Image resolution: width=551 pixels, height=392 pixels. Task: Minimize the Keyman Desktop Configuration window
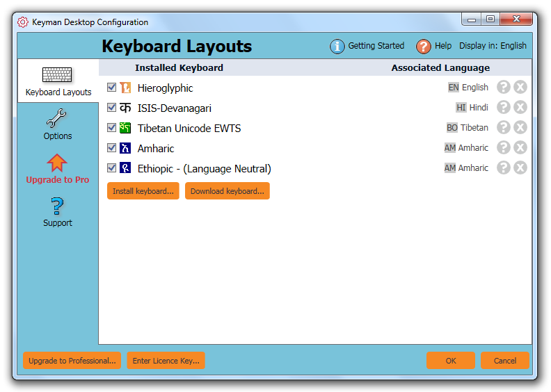472,19
